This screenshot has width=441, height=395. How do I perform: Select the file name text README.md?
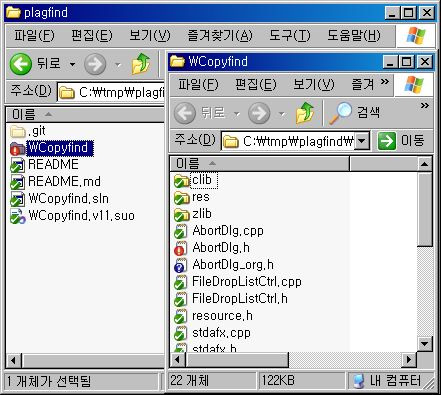click(x=64, y=182)
